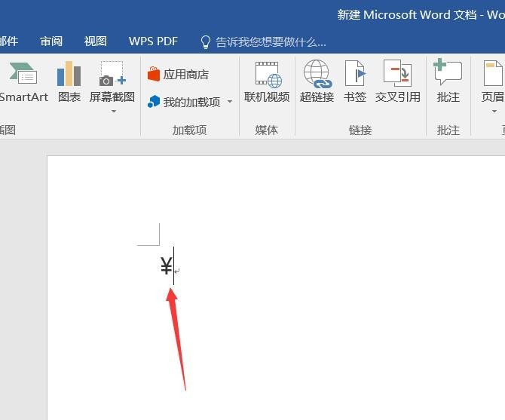Expand the 屏幕截图 dropdown arrow

(113, 111)
